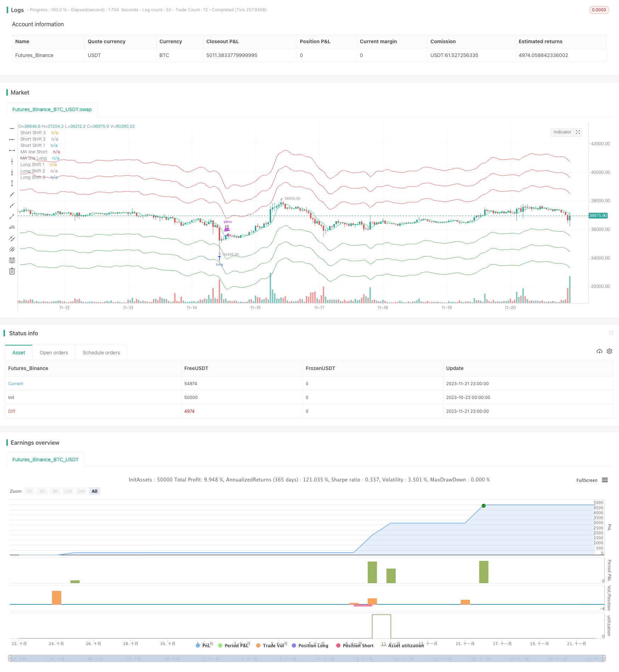This screenshot has width=619, height=672.
Task: Switch to the Schedule orders tab
Action: coord(101,353)
